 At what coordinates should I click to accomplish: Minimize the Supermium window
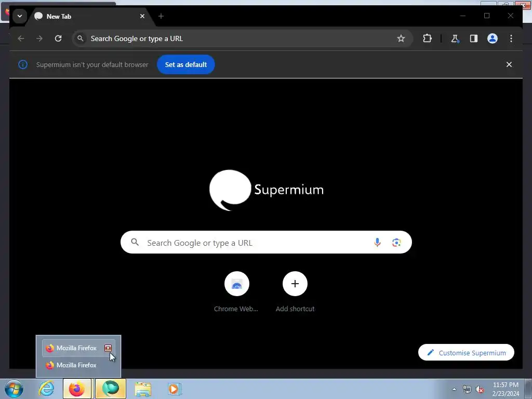[463, 16]
